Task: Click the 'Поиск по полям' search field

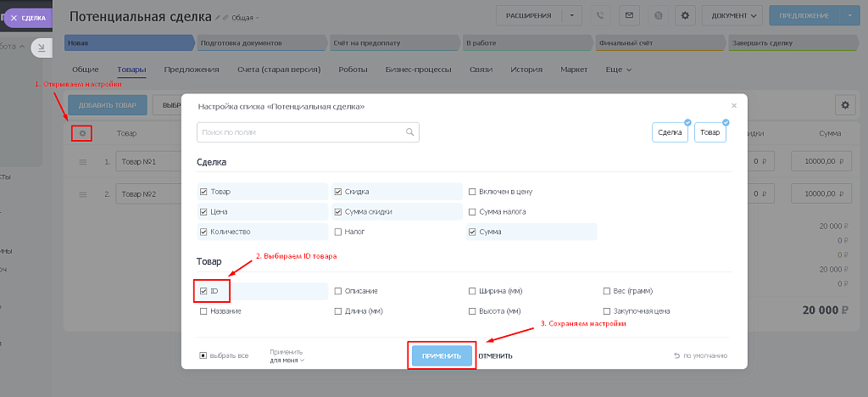Action: 301,132
